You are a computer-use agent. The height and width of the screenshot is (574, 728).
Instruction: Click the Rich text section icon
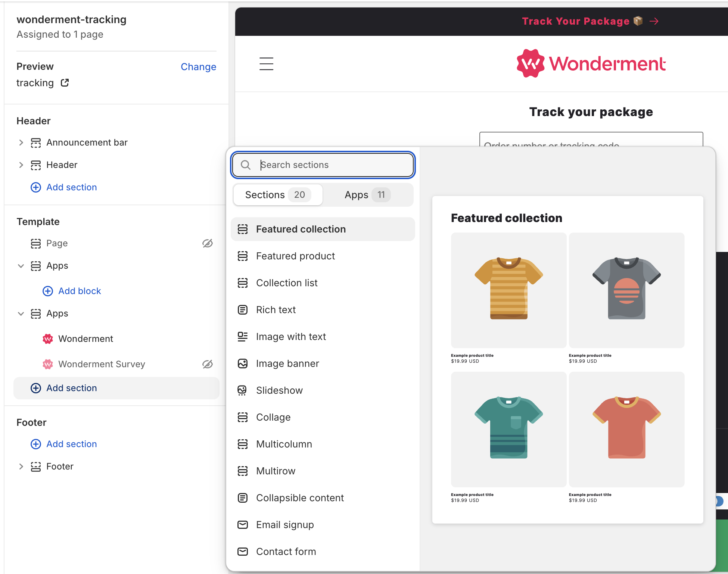click(x=243, y=310)
